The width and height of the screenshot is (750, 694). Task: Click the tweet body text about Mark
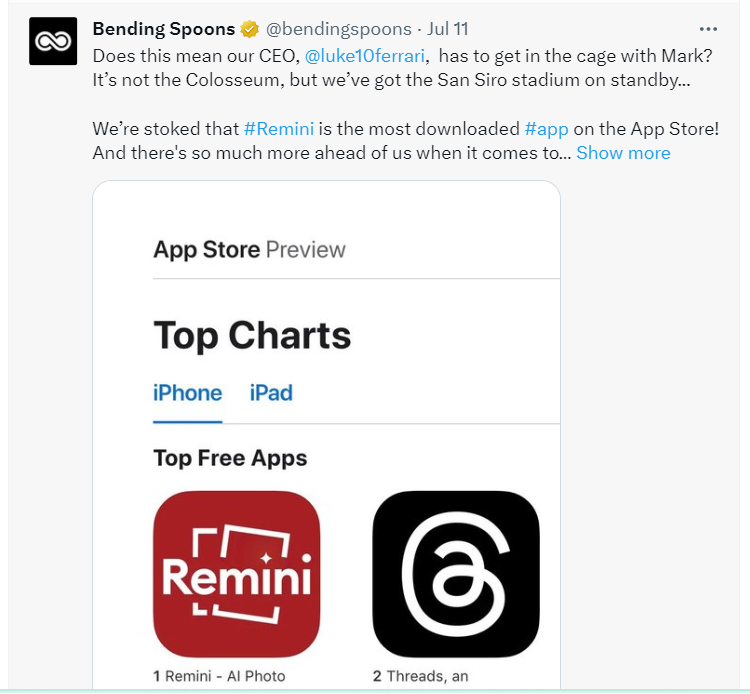tap(390, 78)
